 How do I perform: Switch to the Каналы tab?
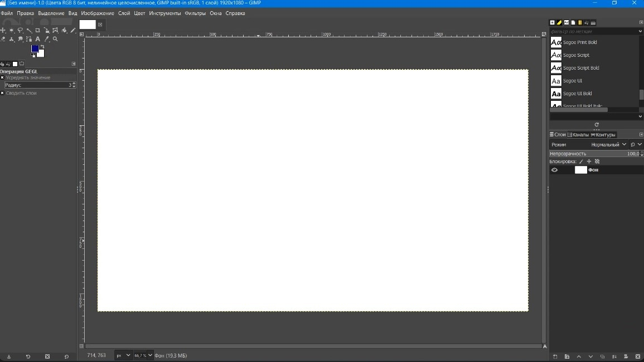578,135
